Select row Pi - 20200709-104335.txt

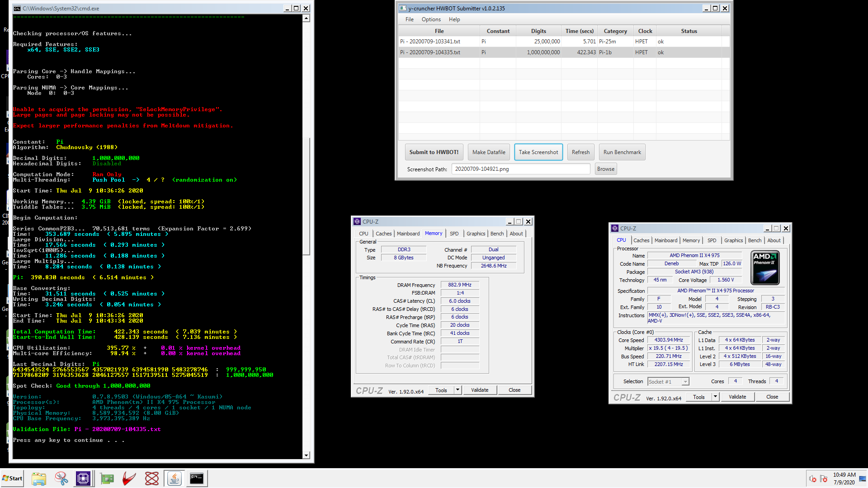click(x=564, y=52)
